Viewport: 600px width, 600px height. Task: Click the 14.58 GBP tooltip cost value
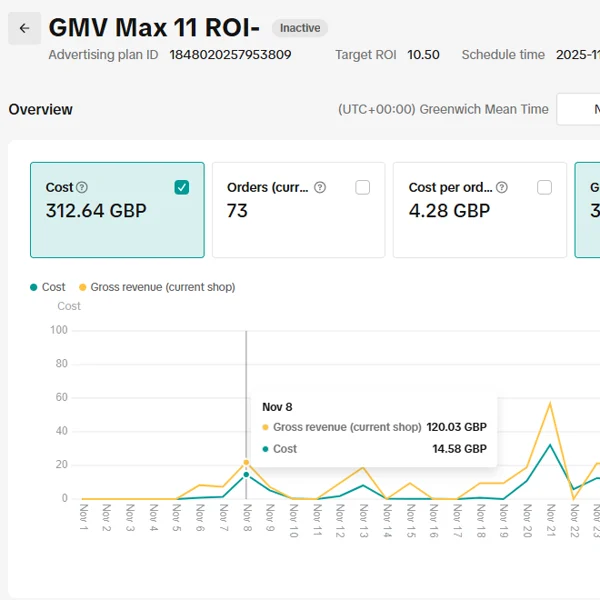pos(460,449)
